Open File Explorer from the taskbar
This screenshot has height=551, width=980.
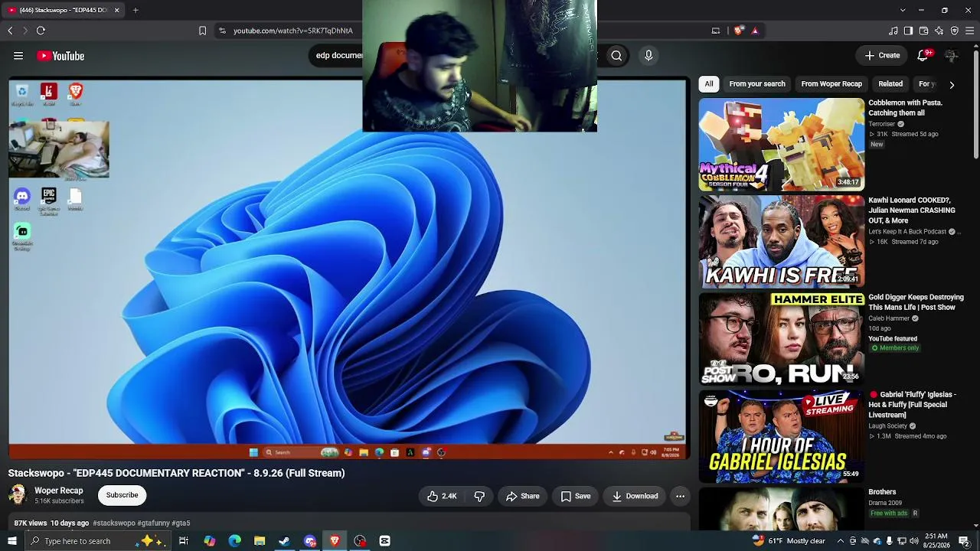point(260,541)
